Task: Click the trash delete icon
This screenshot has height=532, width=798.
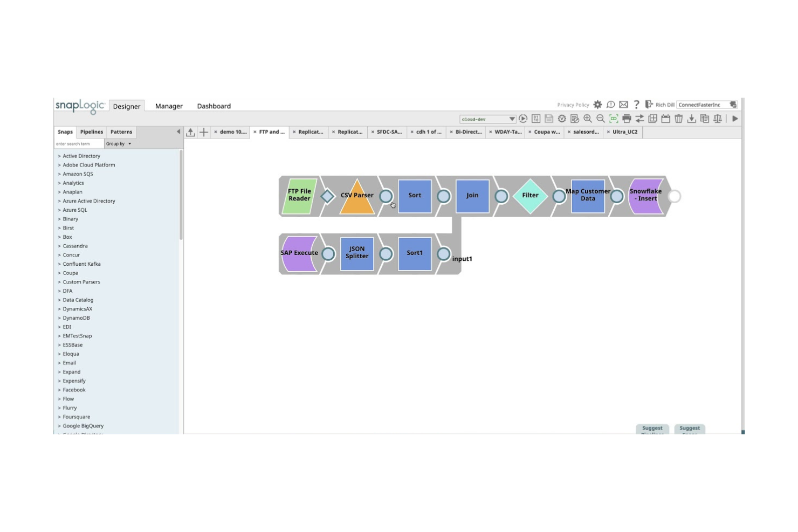Action: click(x=679, y=119)
